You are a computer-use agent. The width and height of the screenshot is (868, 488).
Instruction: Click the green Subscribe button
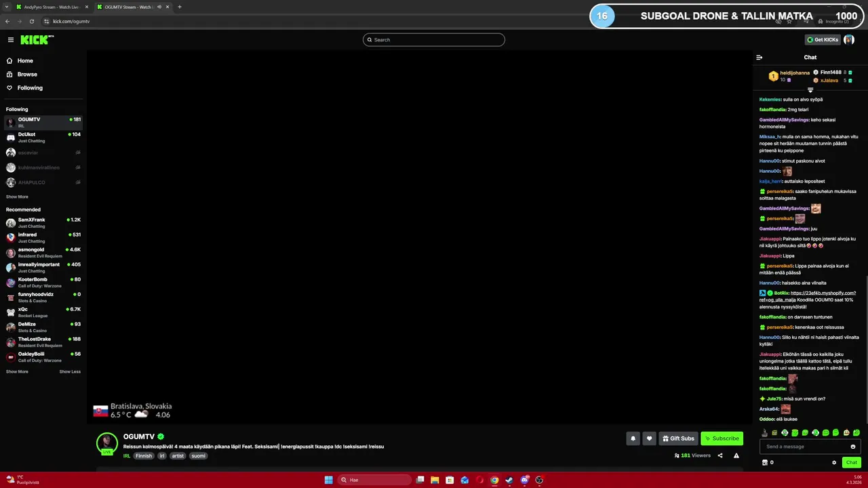tap(722, 439)
